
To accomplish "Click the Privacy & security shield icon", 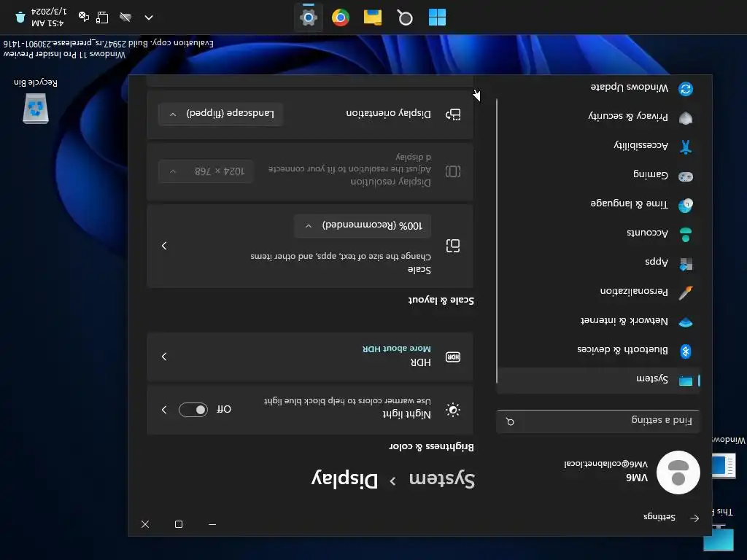I will pyautogui.click(x=686, y=117).
